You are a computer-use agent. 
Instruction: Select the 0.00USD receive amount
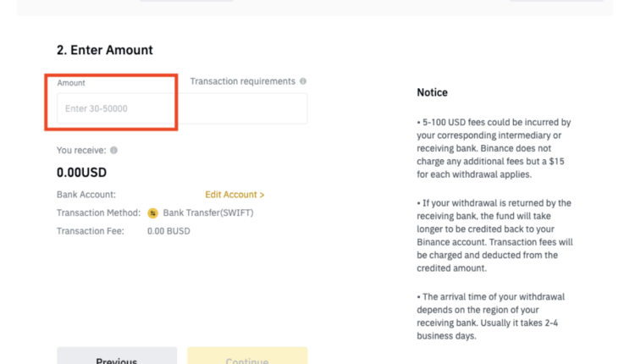pyautogui.click(x=82, y=173)
